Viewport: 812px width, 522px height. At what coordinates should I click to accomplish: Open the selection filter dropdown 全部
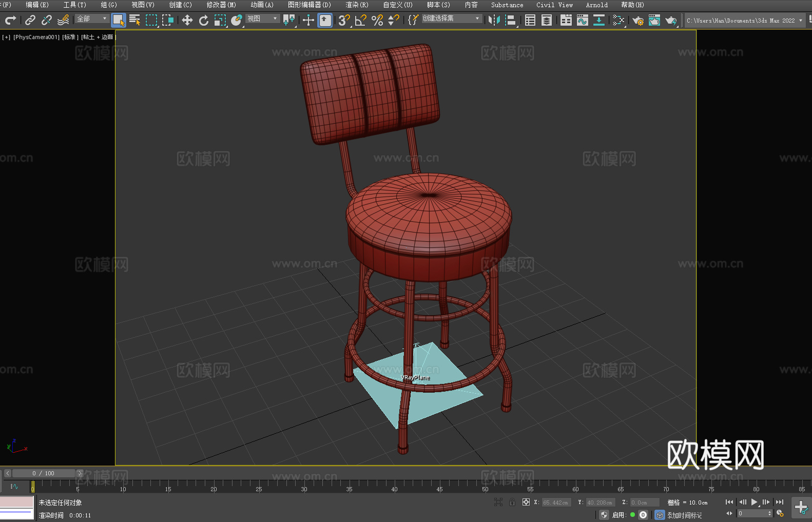[92, 18]
